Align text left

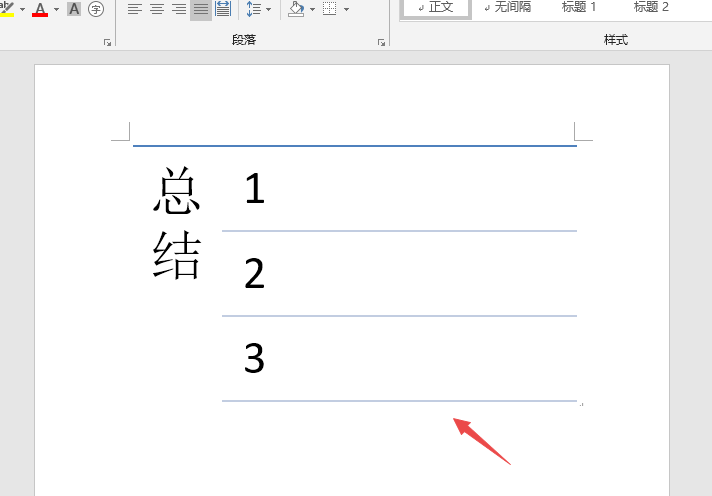pyautogui.click(x=135, y=9)
